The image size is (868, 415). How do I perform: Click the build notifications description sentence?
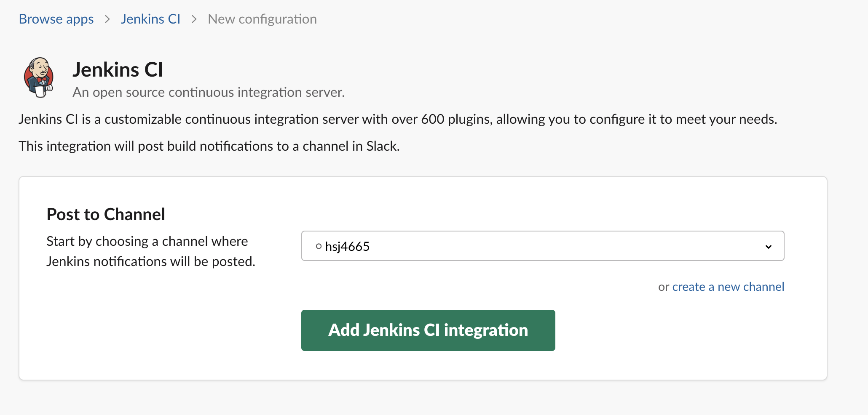209,146
